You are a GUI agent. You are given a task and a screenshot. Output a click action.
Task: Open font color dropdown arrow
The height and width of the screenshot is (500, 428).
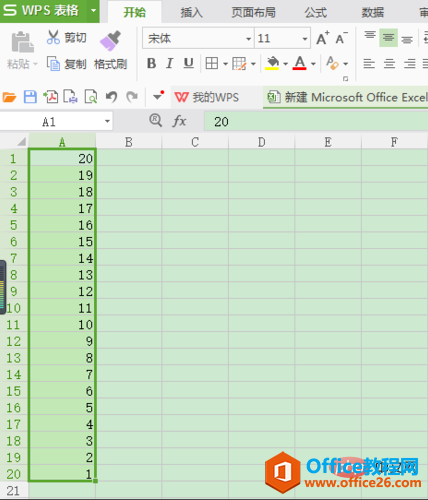[313, 64]
